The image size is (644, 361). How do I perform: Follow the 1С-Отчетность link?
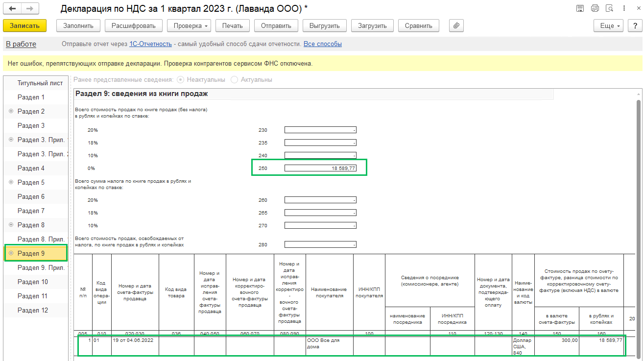150,44
